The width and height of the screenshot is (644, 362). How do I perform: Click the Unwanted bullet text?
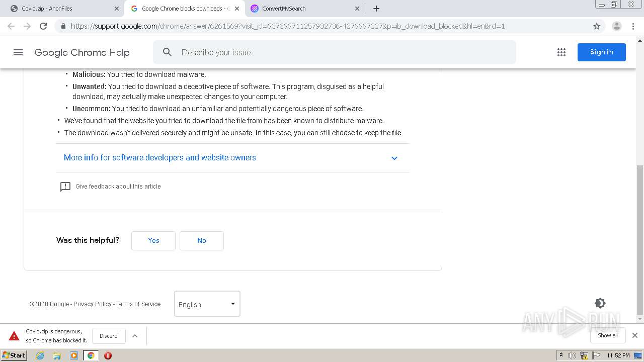[228, 92]
